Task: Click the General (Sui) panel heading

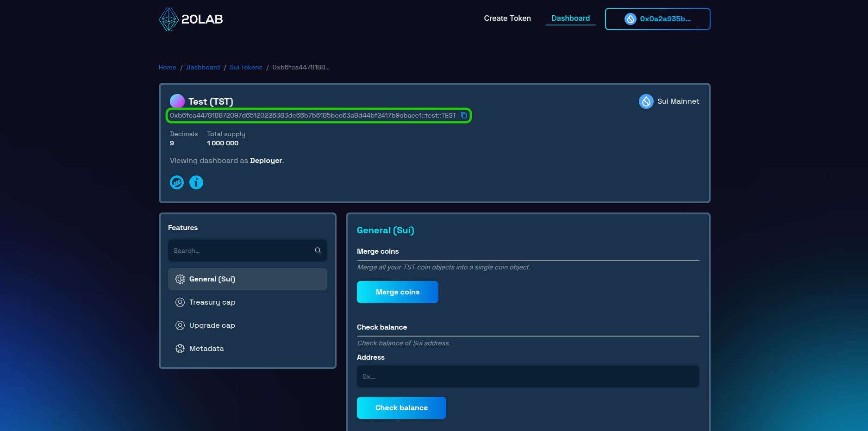Action: (386, 231)
